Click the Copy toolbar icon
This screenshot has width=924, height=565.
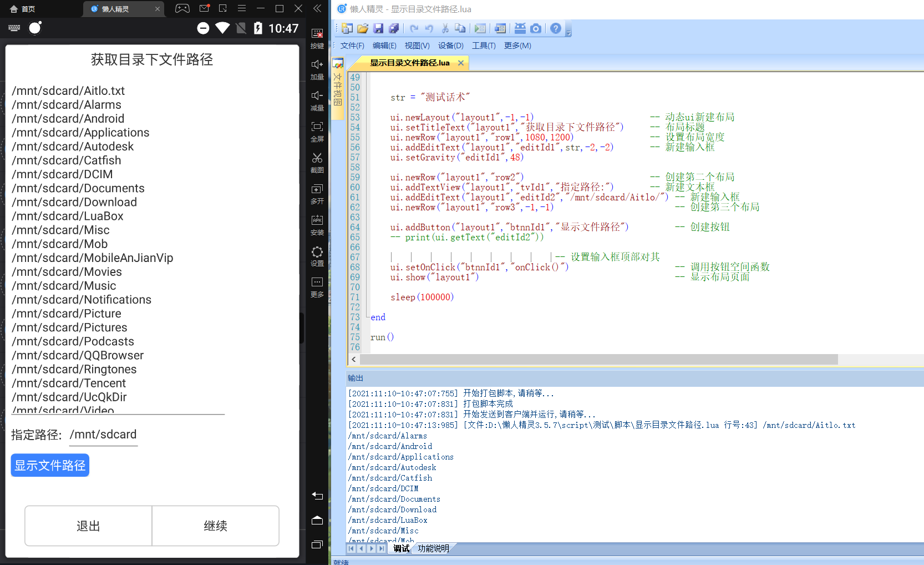pyautogui.click(x=460, y=28)
